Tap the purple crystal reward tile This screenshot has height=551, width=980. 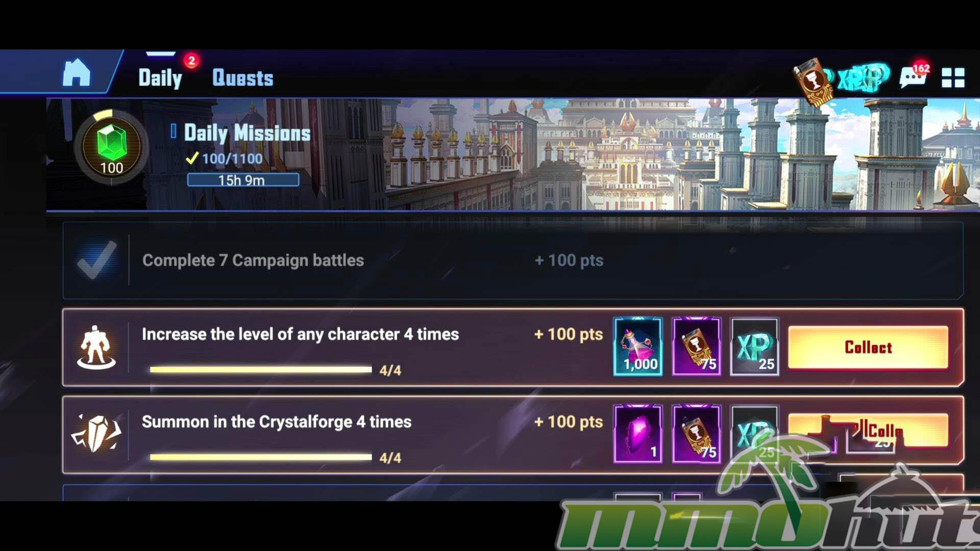(x=638, y=434)
